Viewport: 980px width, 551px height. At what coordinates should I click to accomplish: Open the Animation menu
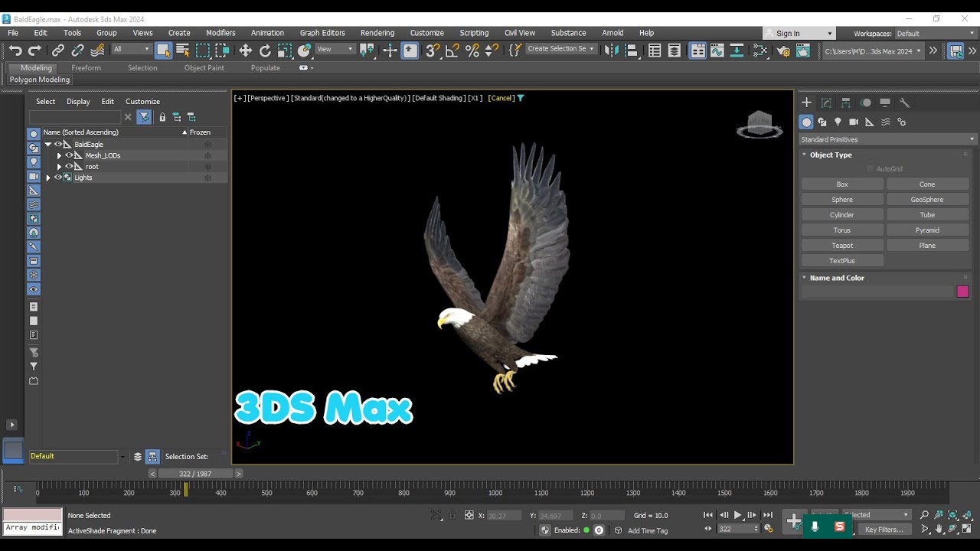coord(267,33)
